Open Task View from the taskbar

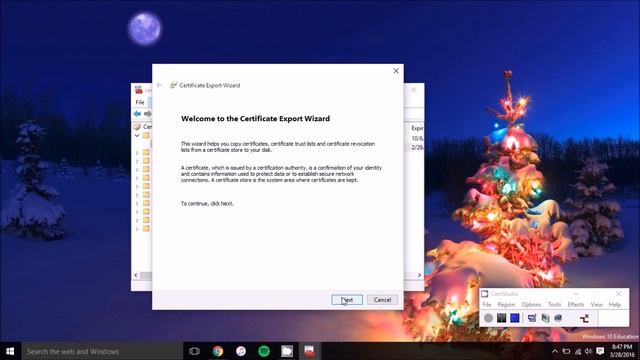coord(195,351)
